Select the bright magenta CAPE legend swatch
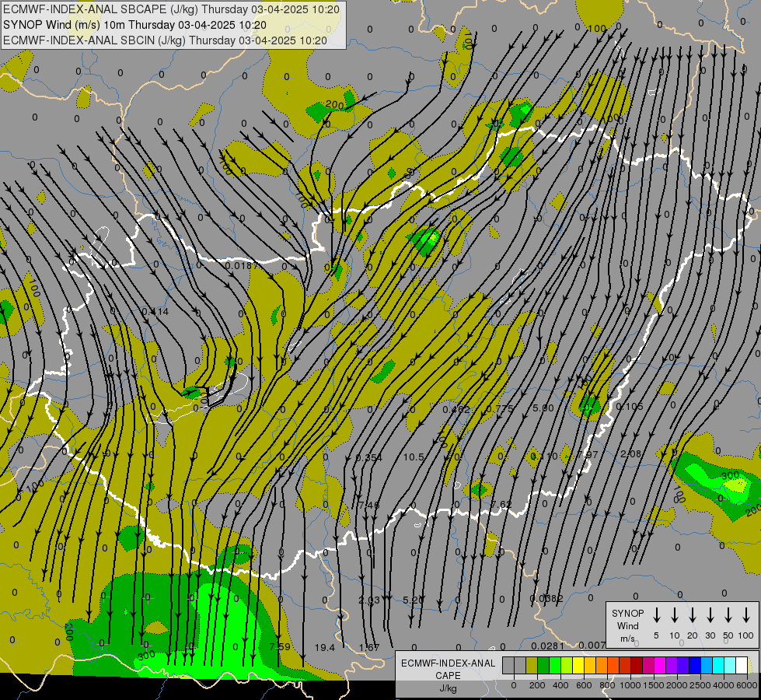The width and height of the screenshot is (761, 700). pos(660,665)
